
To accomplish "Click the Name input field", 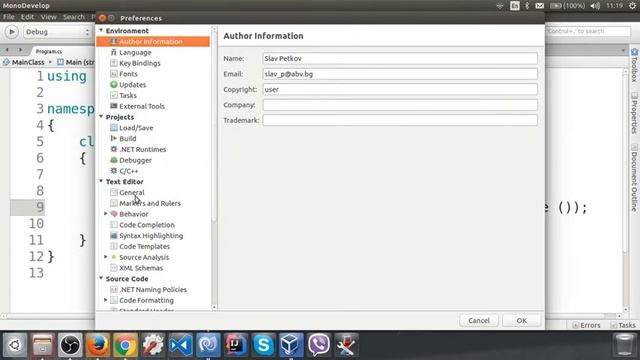I will [400, 58].
